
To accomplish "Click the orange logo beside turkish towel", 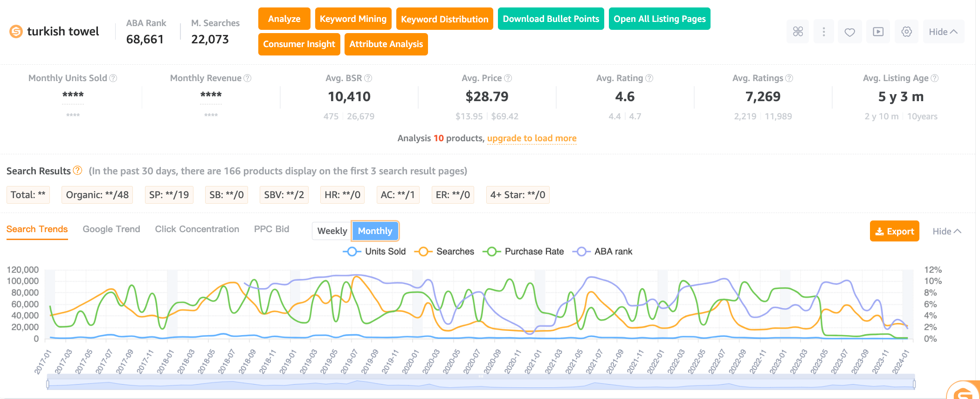I will tap(16, 31).
